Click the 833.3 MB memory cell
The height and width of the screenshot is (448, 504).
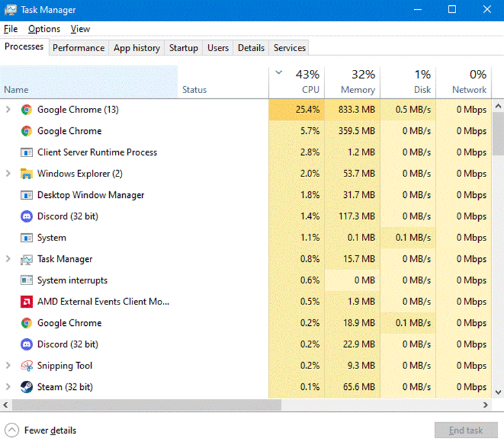(352, 110)
